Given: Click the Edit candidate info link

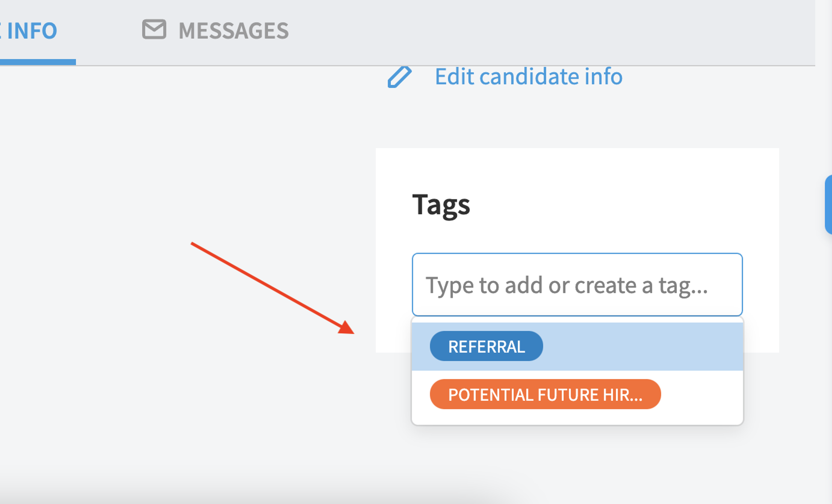Looking at the screenshot, I should pyautogui.click(x=528, y=76).
